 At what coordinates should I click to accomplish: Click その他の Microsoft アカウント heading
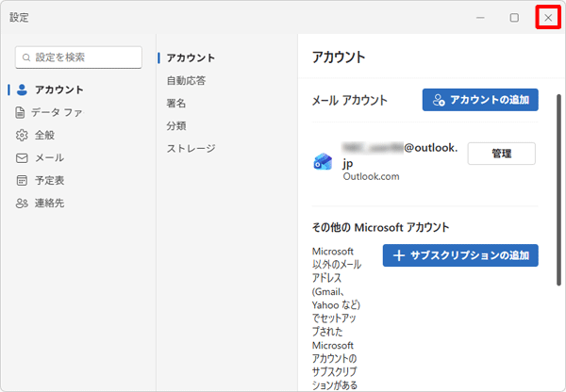point(380,227)
